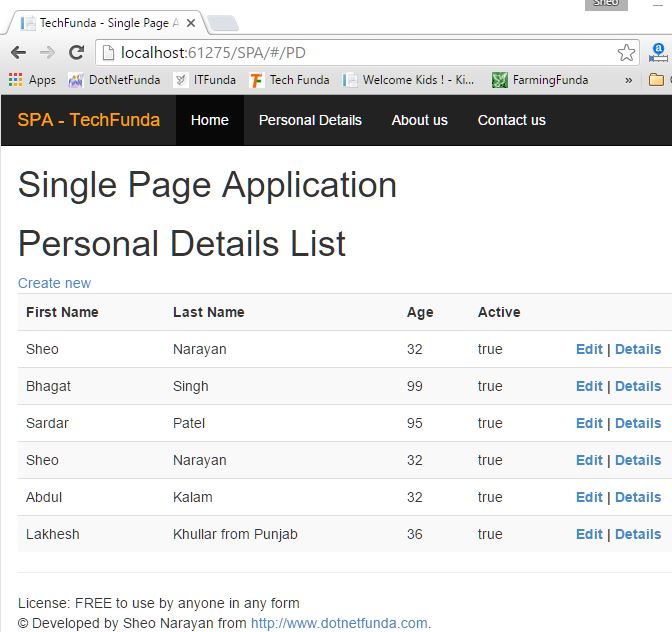Click the Age column header
The image size is (672, 632).
(x=420, y=312)
